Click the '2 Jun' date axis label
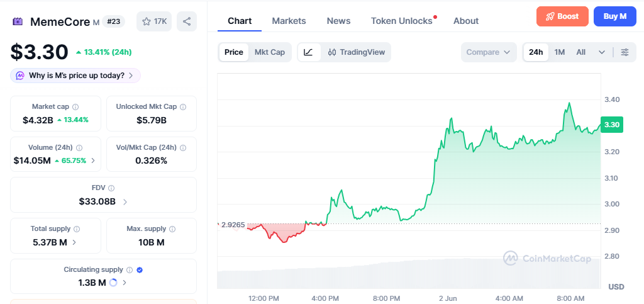This screenshot has height=304, width=644. click(448, 298)
